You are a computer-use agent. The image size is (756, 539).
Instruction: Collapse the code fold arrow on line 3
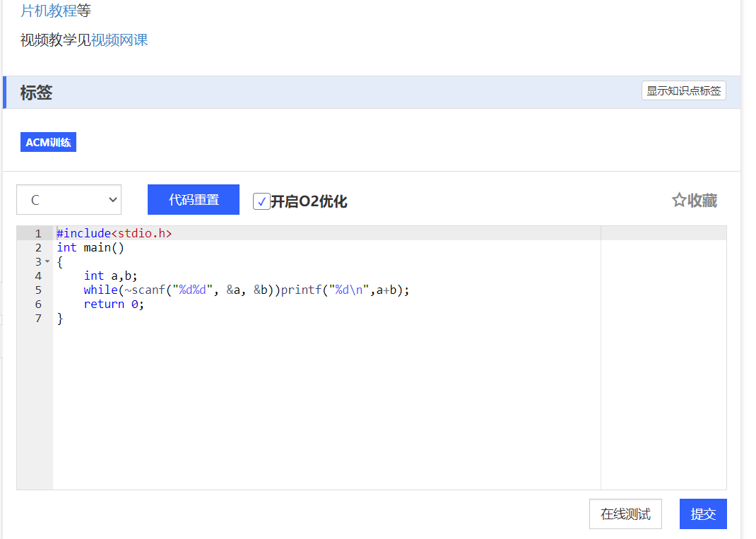[x=47, y=262]
